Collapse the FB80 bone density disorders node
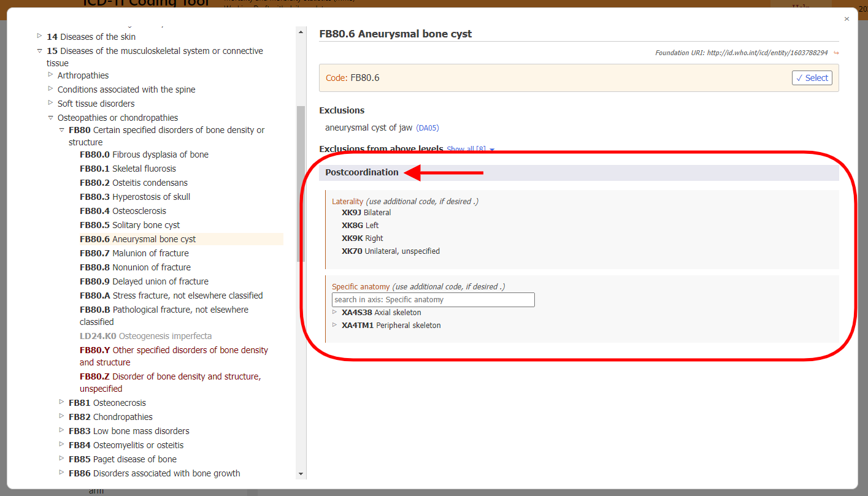868x496 pixels. pyautogui.click(x=61, y=130)
